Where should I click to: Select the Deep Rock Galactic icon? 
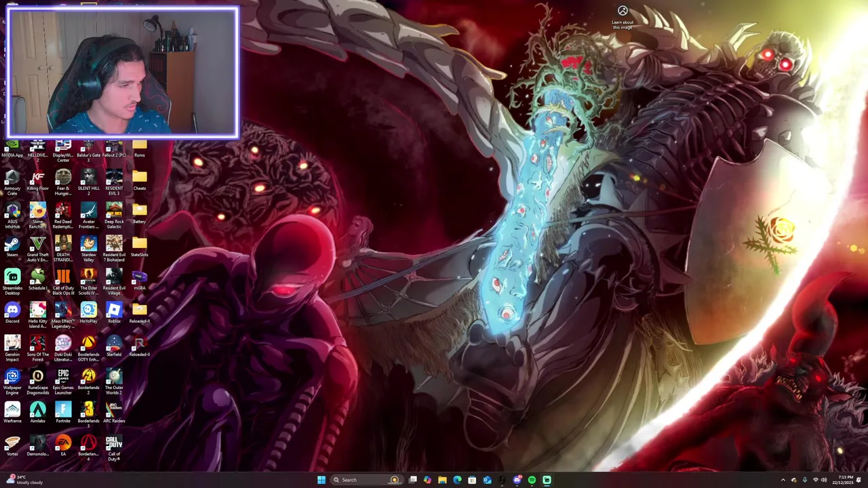114,216
